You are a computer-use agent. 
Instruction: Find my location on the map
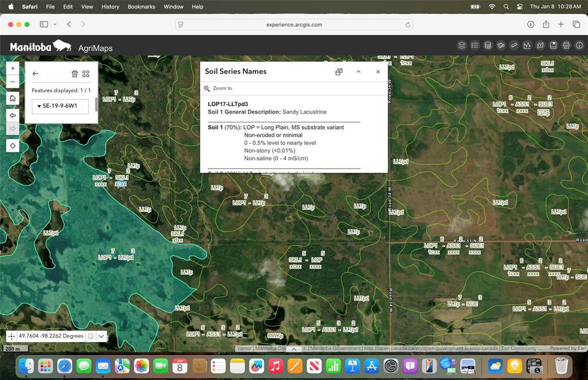13,146
